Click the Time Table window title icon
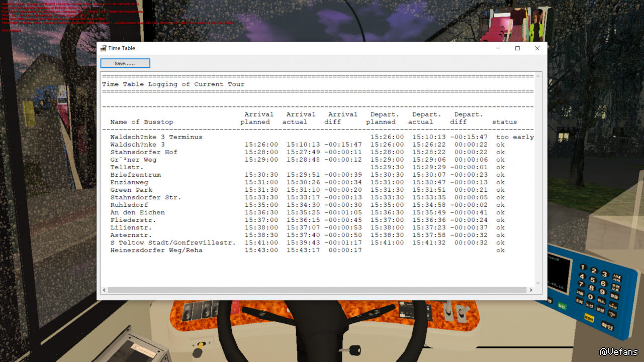Screen dimensions: 644x362 pyautogui.click(x=103, y=48)
